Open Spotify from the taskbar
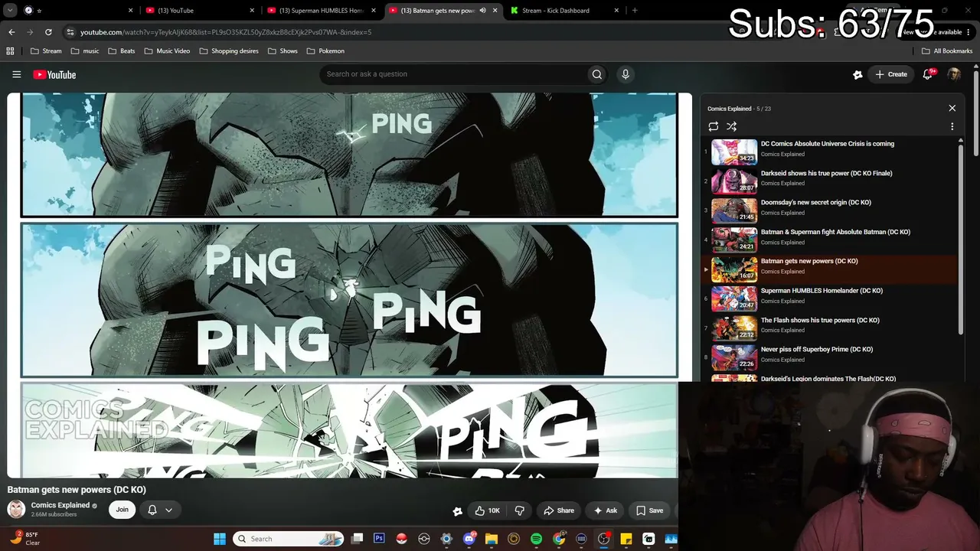 click(537, 539)
